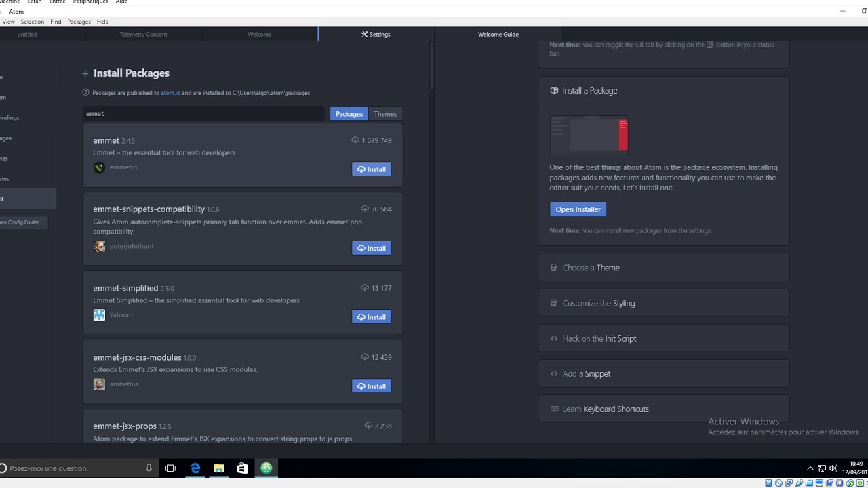
Task: Open the emmet-simplified package title link
Action: tap(125, 288)
